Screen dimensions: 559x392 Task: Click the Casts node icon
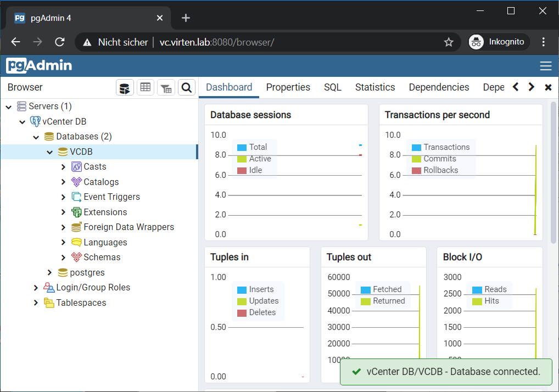point(76,167)
